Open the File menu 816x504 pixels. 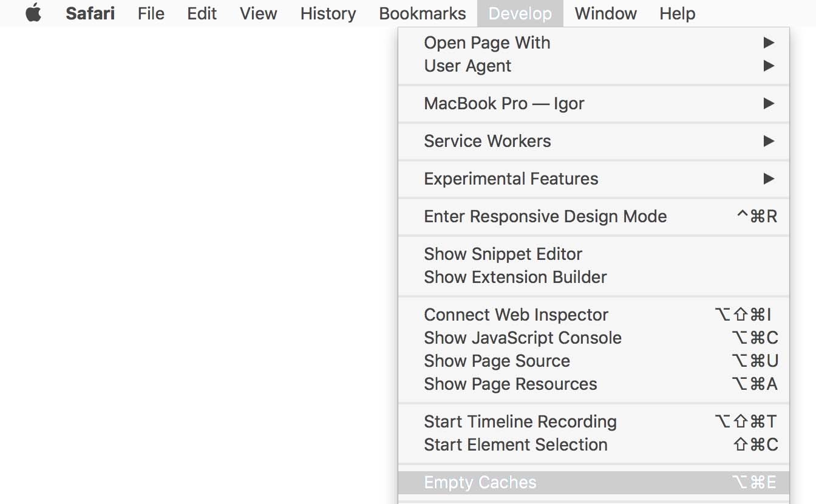[151, 13]
